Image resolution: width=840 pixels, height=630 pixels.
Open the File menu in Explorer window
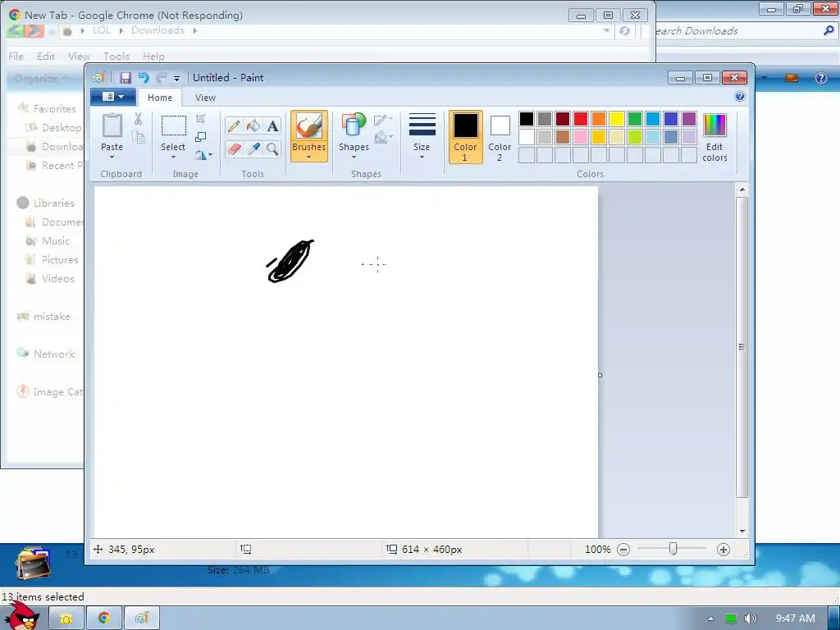click(16, 56)
